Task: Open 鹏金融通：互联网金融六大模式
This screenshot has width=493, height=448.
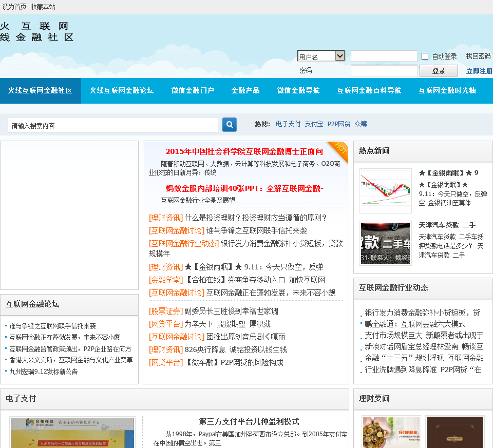Action: [x=415, y=324]
